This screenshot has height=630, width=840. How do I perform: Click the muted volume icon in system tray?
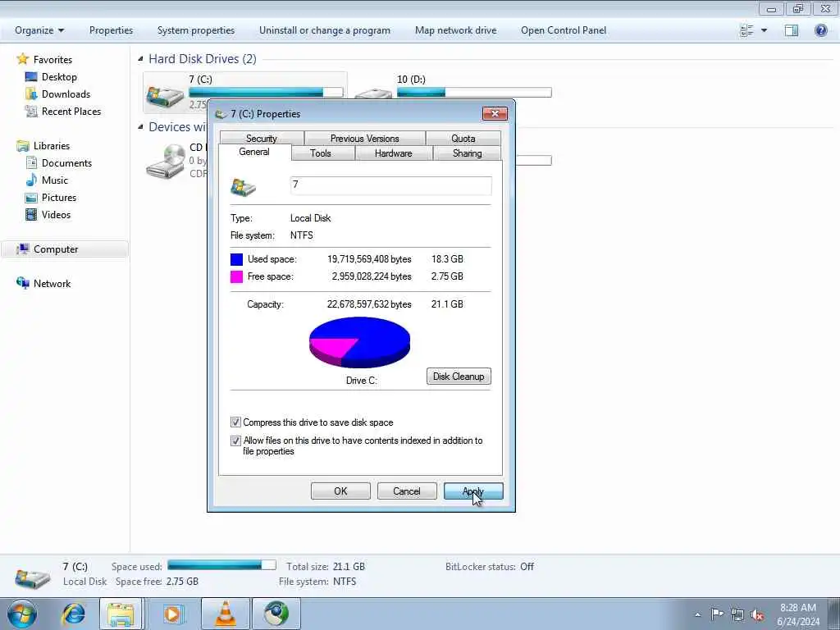757,614
